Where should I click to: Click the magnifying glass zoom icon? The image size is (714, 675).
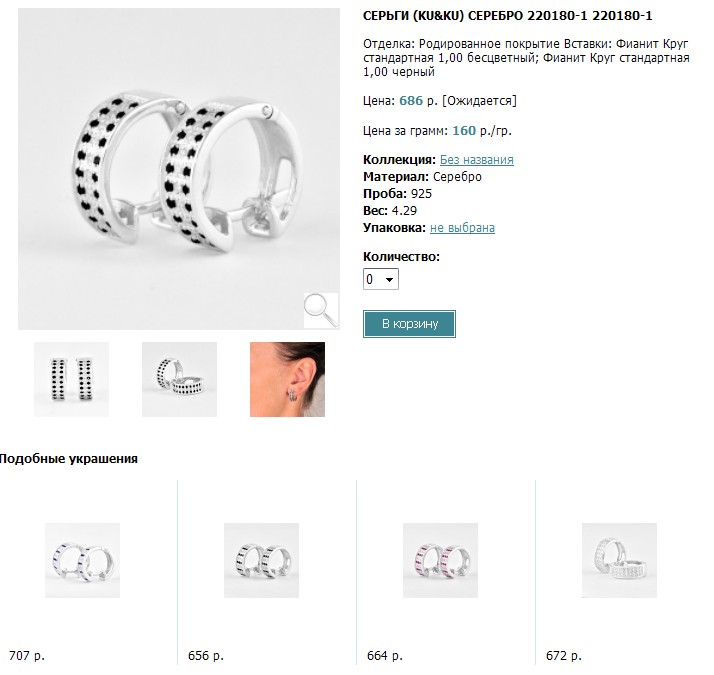(321, 311)
